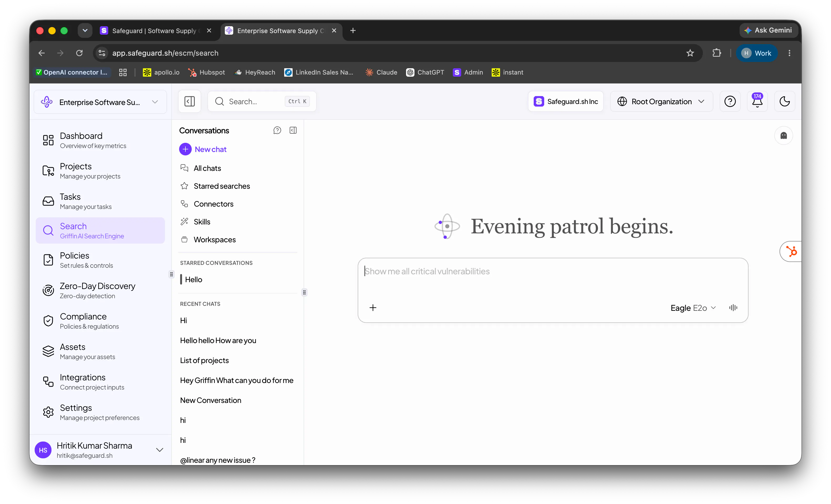Collapse the Conversations panel

(x=293, y=130)
